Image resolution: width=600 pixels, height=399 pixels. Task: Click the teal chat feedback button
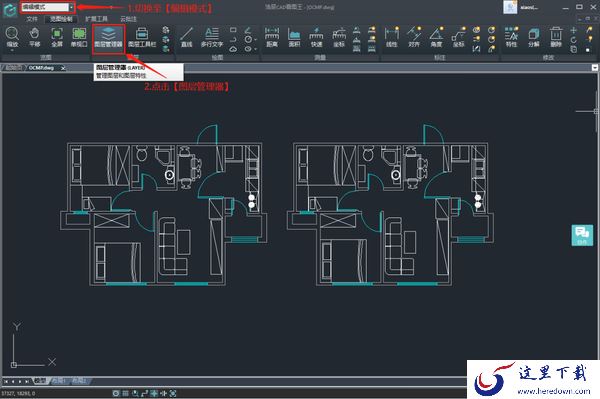[x=582, y=235]
